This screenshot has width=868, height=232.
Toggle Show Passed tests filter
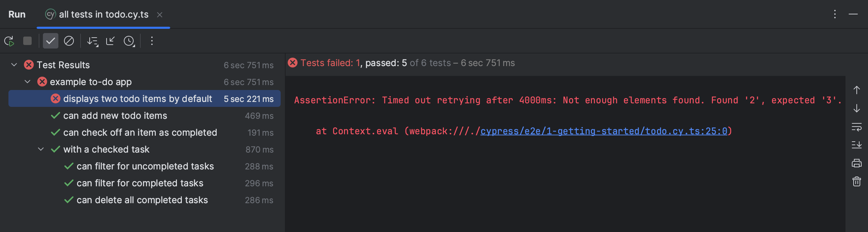pos(50,41)
